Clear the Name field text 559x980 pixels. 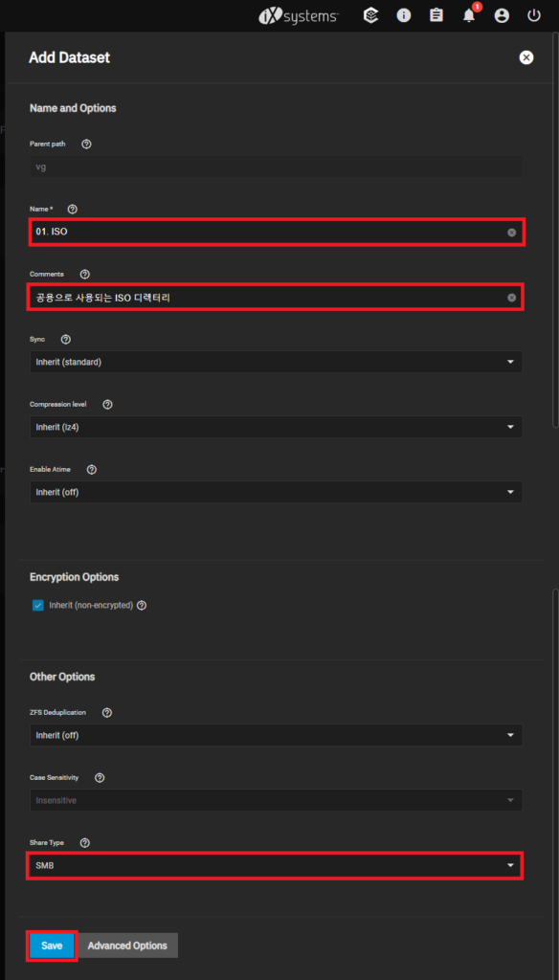(511, 233)
